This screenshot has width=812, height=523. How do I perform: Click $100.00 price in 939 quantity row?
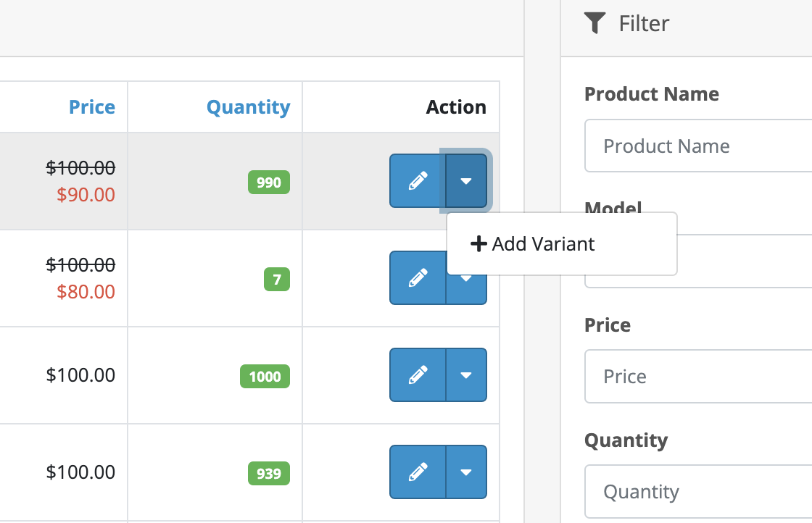point(80,472)
